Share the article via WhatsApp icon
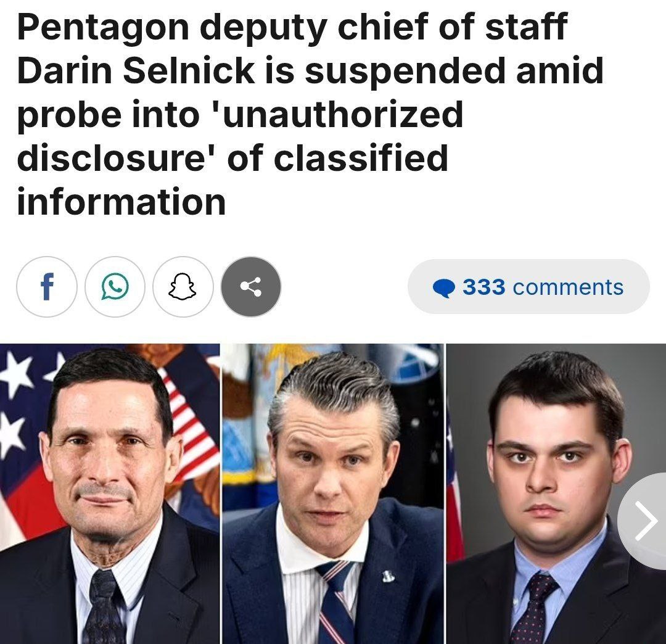This screenshot has width=666, height=644. pos(115,287)
